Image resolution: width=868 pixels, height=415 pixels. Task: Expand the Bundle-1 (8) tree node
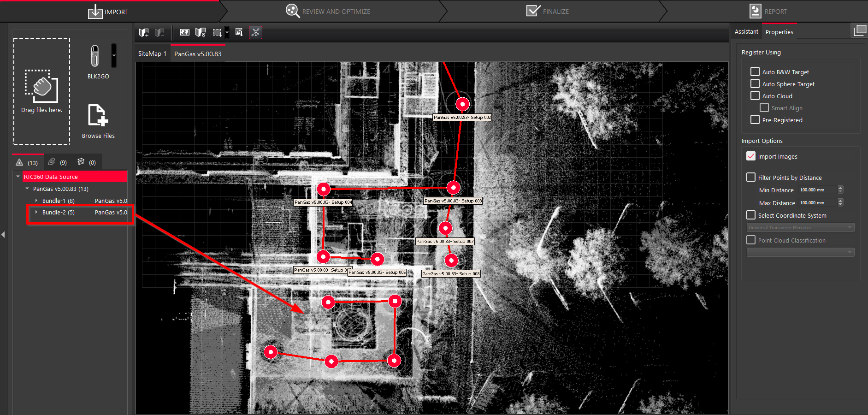point(36,201)
